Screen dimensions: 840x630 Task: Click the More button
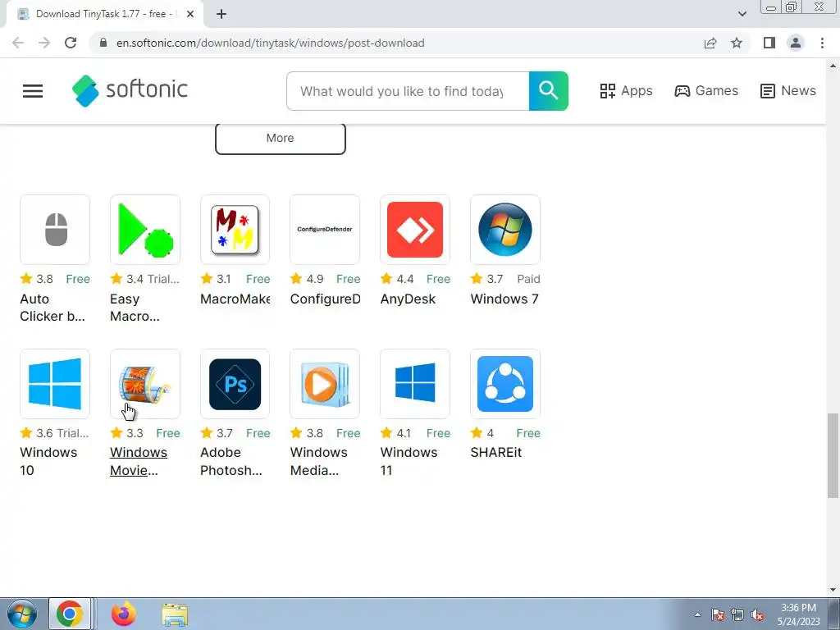[281, 138]
